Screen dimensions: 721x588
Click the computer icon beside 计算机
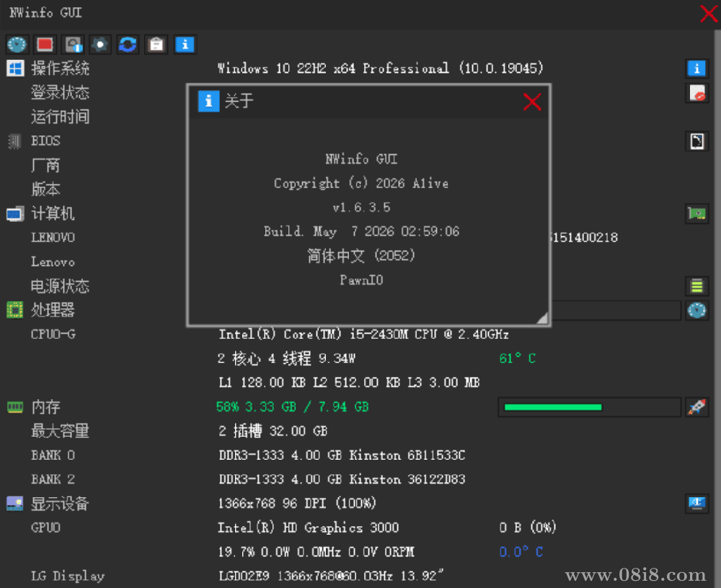(15, 214)
